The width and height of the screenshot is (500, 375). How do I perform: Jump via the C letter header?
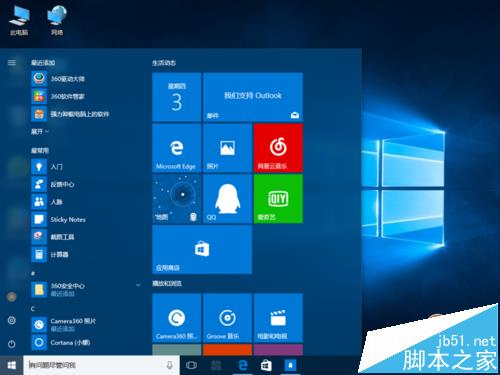[33, 309]
